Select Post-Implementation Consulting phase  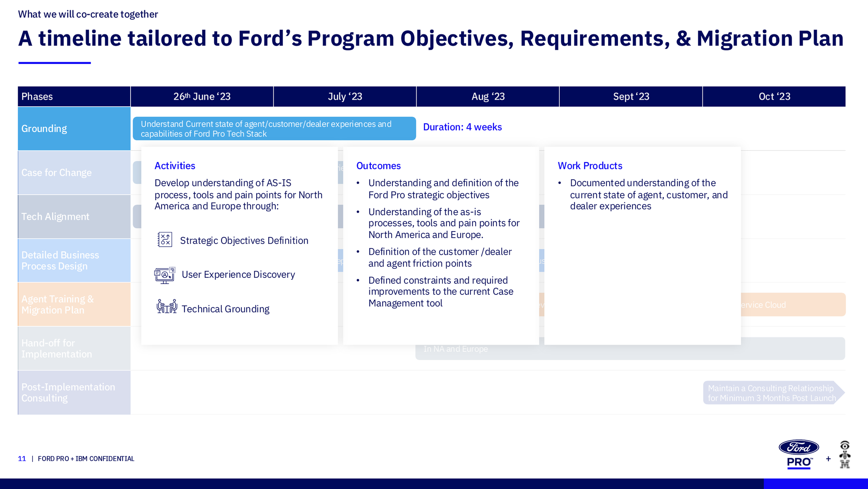(74, 392)
